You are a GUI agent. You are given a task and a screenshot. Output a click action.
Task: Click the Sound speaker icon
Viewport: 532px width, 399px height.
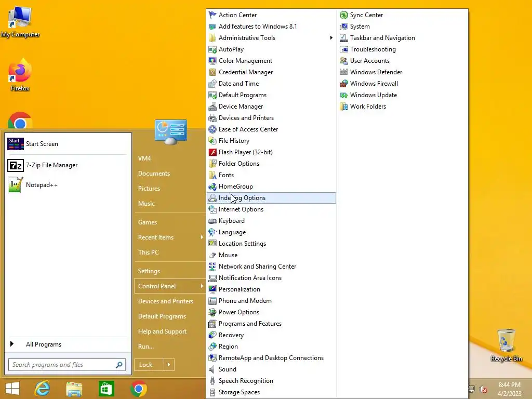[212, 369]
